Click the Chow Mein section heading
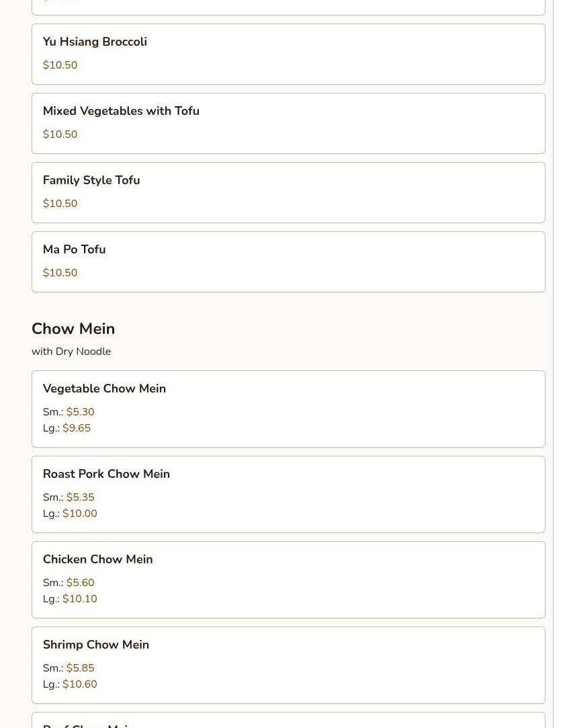Screen dimensions: 567x728 73,329
